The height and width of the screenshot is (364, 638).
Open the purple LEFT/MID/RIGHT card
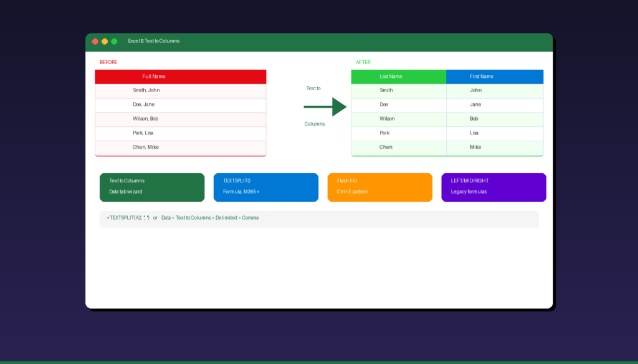(x=493, y=187)
